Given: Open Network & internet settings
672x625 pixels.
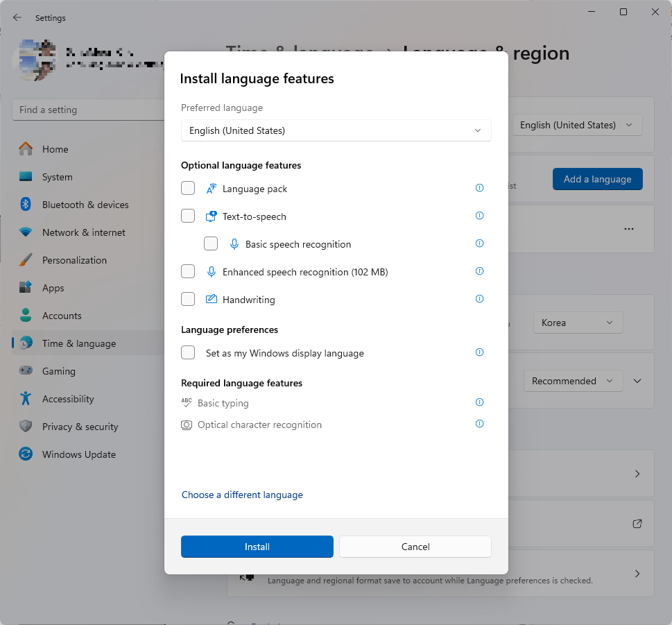Looking at the screenshot, I should (88, 232).
